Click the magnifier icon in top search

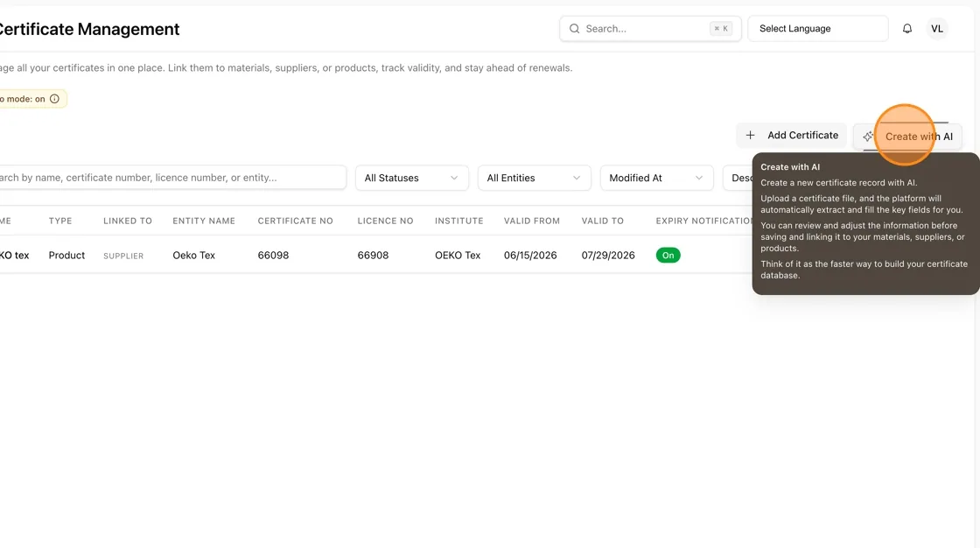click(574, 29)
